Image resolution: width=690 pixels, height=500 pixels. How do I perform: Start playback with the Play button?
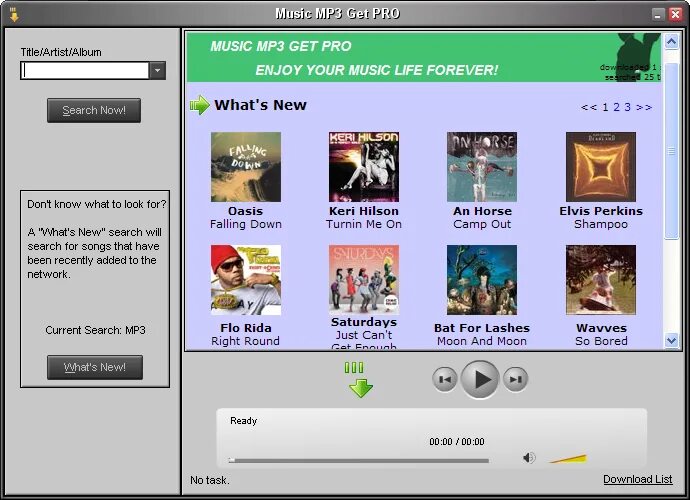[x=480, y=379]
